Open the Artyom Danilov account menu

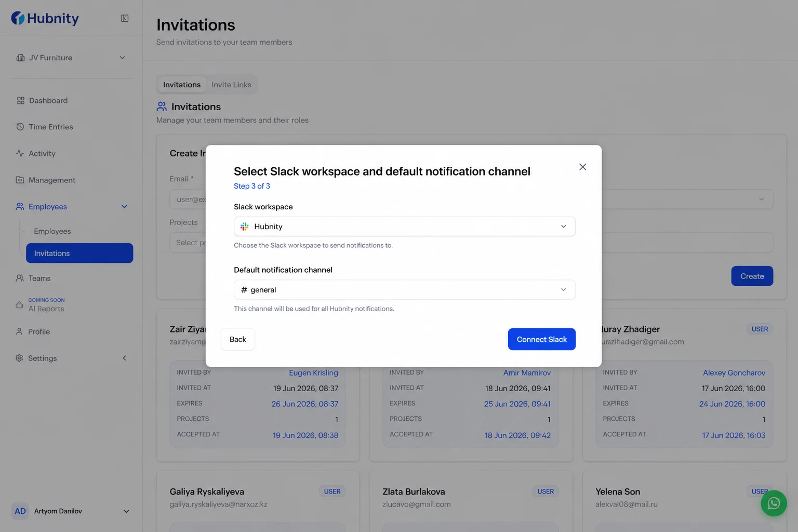click(71, 511)
